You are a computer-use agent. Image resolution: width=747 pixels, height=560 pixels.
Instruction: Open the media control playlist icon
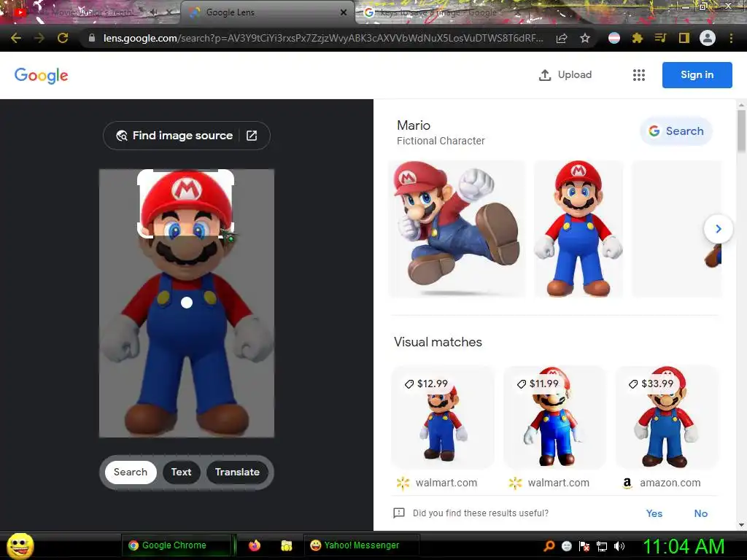(660, 38)
